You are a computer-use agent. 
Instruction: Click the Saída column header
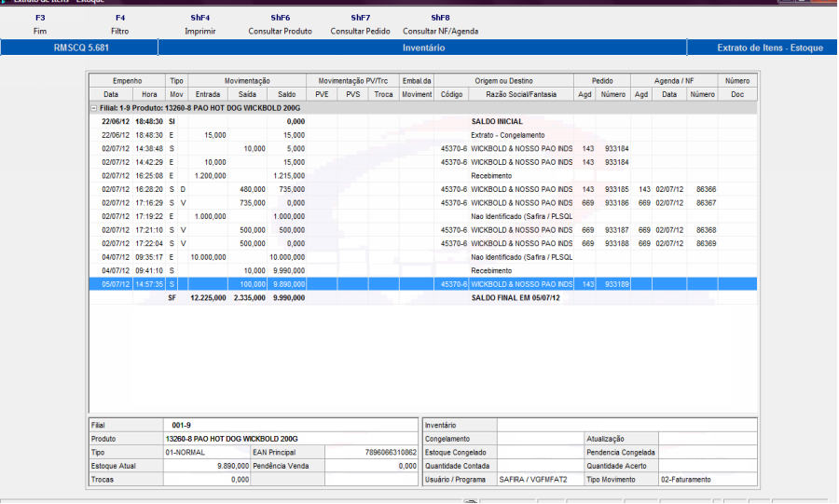coord(247,94)
